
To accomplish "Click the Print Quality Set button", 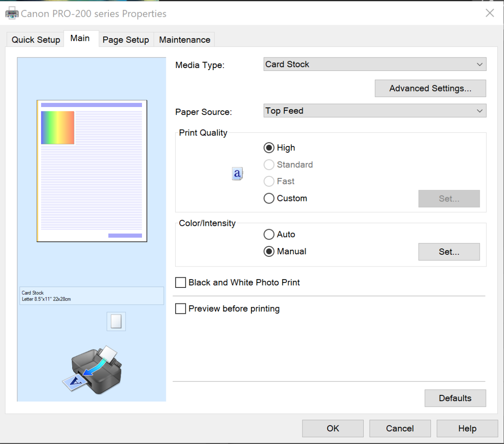I will pyautogui.click(x=449, y=198).
